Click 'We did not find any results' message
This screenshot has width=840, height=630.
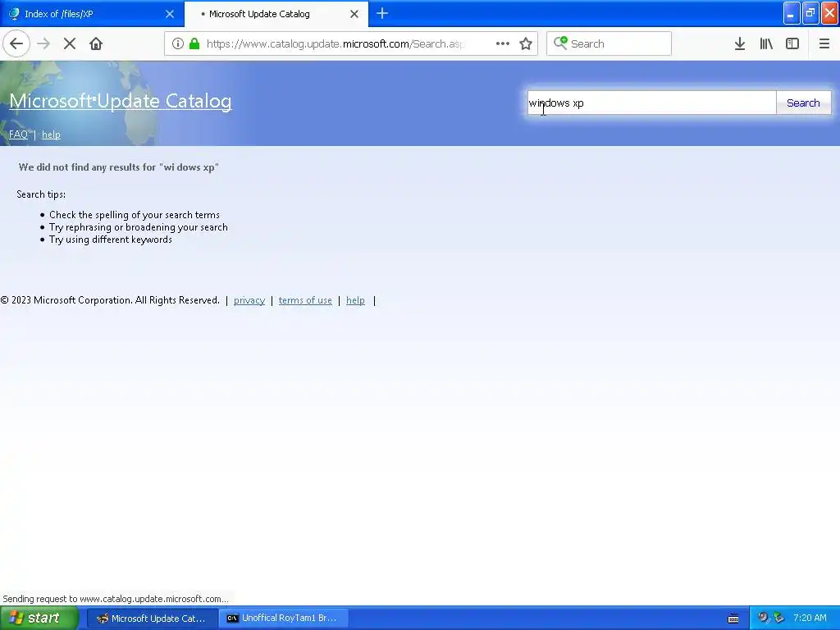pyautogui.click(x=118, y=167)
